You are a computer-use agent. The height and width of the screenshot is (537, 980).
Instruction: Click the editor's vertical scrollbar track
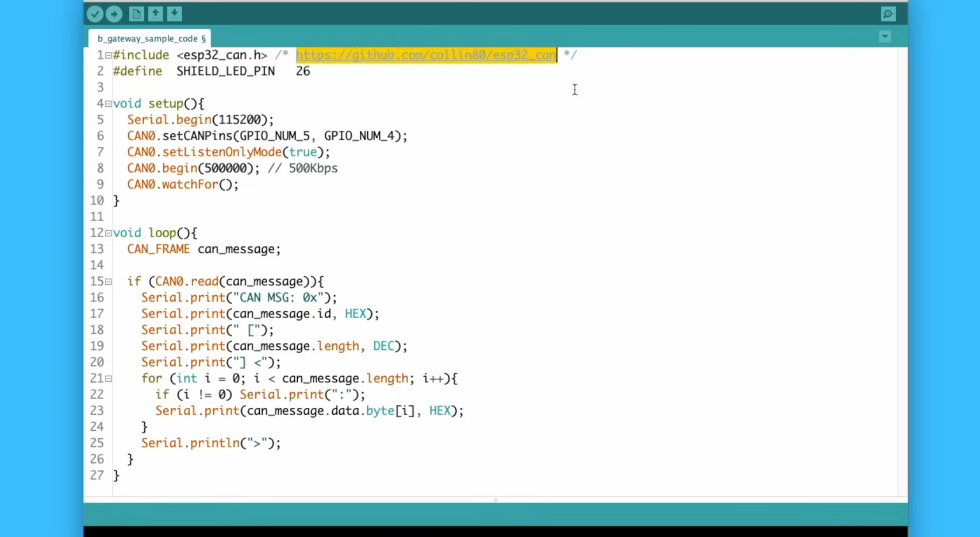click(902, 270)
